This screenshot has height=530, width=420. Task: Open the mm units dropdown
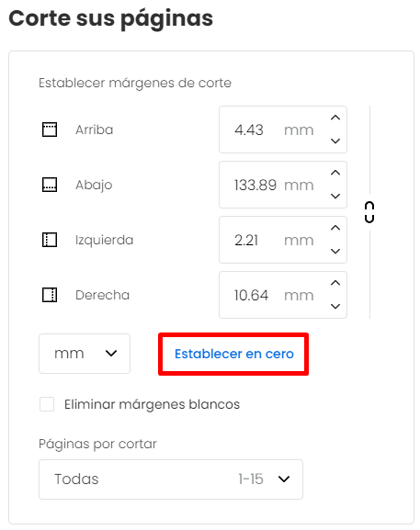[x=85, y=354]
